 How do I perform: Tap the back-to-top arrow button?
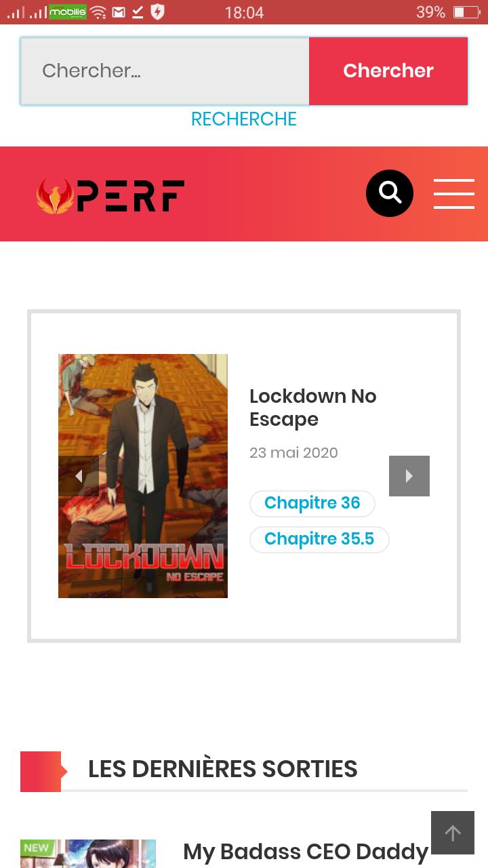[x=453, y=833]
